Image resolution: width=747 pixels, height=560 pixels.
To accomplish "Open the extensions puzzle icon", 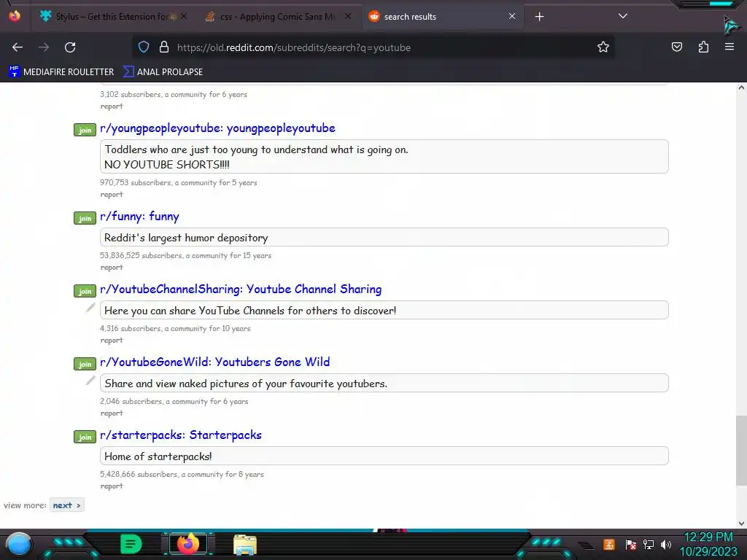I will [x=703, y=47].
